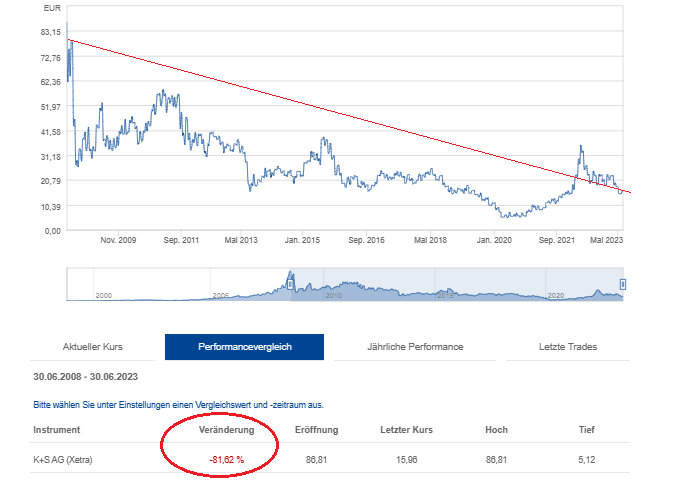Click the 10,39 y-axis value
This screenshot has height=484, width=676.
coord(51,207)
